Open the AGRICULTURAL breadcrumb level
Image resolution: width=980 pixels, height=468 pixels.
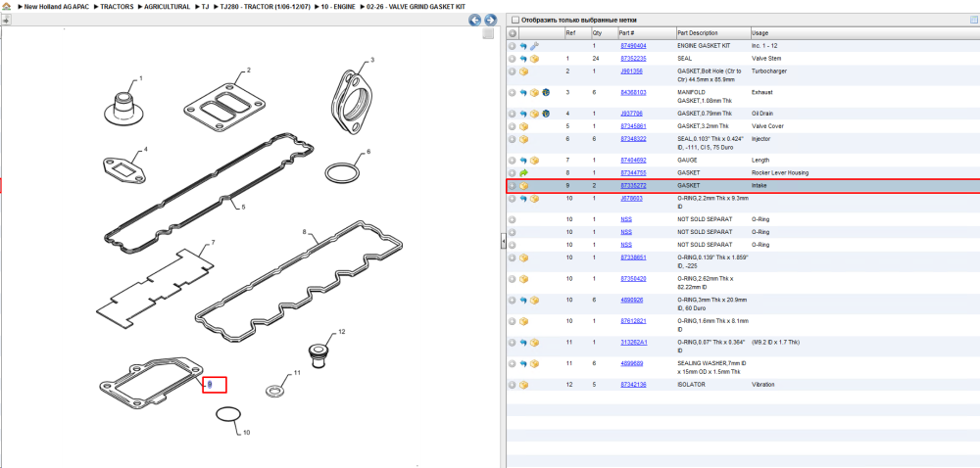167,6
